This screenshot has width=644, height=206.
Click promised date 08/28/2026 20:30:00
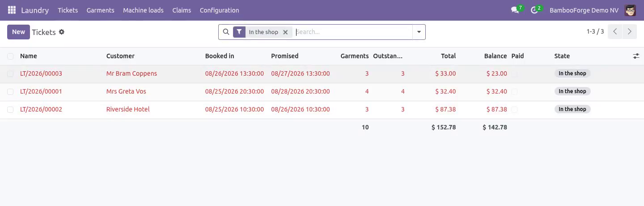click(x=301, y=91)
